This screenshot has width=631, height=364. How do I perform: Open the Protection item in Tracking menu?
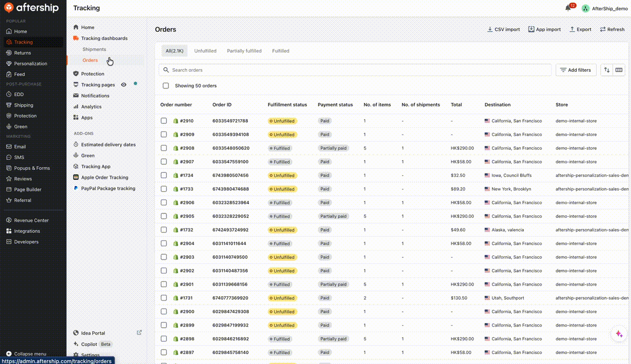[x=93, y=74]
